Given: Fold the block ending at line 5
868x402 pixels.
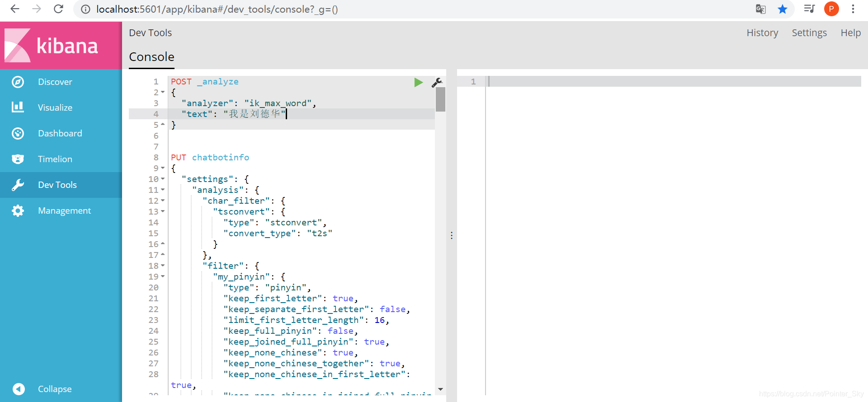Looking at the screenshot, I should coord(163,125).
